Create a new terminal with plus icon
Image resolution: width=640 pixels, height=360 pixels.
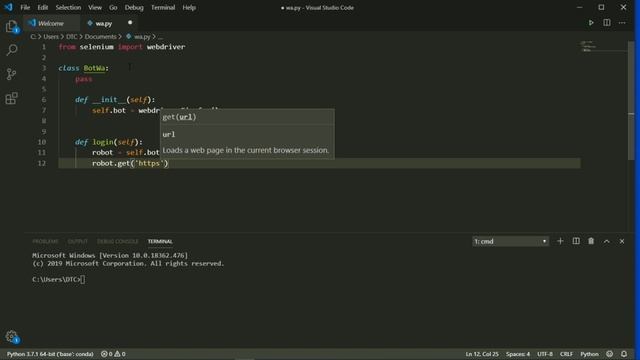[560, 241]
